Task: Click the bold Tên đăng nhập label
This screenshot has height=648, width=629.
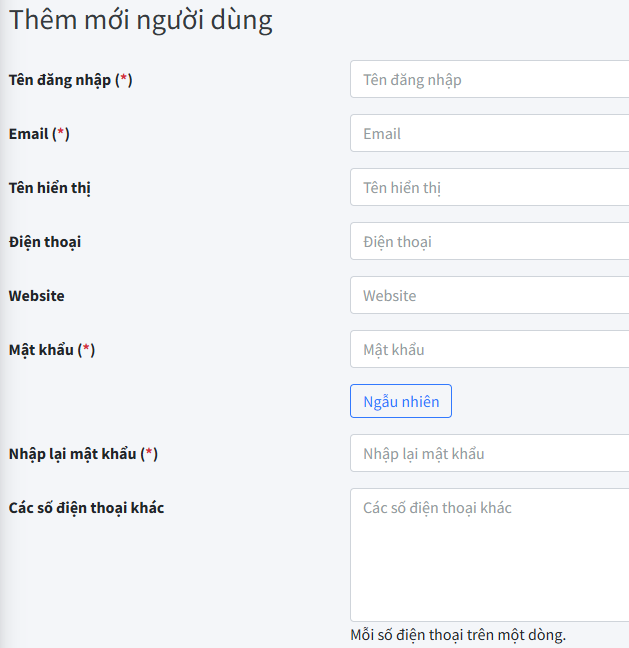Action: [60, 80]
